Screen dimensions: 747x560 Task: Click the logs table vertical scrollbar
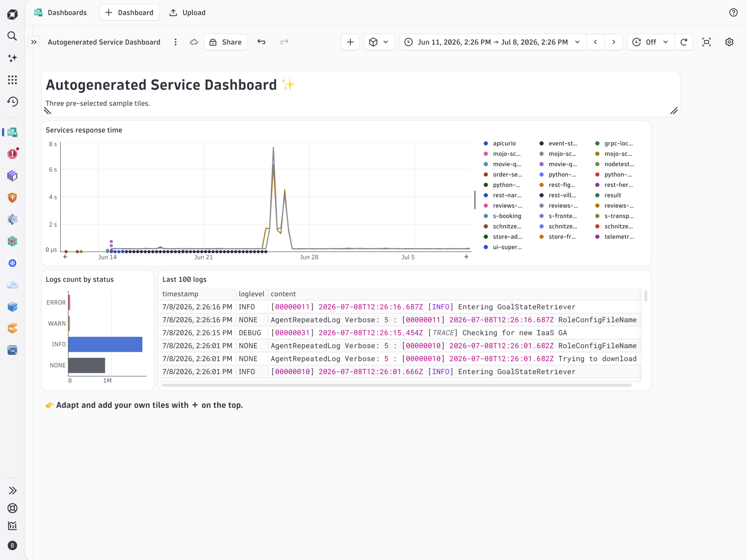646,296
